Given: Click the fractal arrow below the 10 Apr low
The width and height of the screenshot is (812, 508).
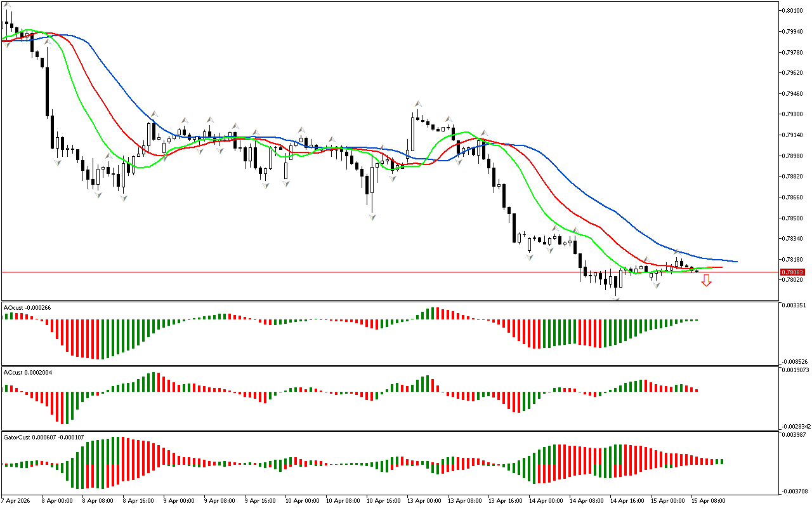Looking at the screenshot, I should point(372,217).
